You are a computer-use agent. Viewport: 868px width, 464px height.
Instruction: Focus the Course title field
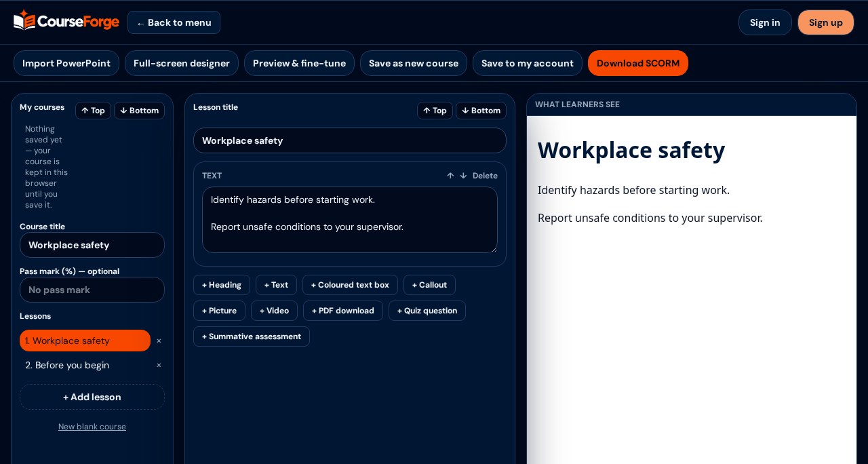[92, 245]
